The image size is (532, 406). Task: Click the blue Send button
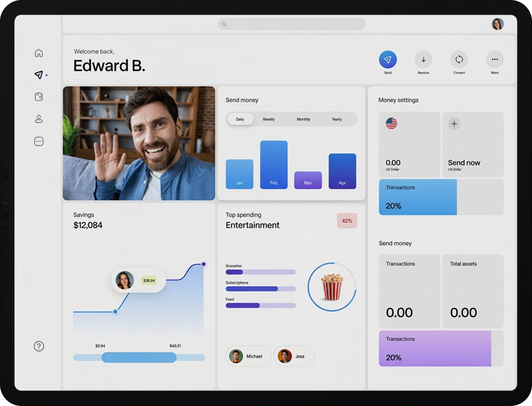388,60
